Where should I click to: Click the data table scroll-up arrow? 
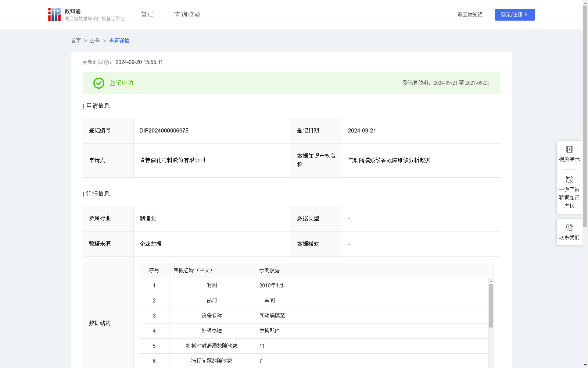click(x=491, y=281)
